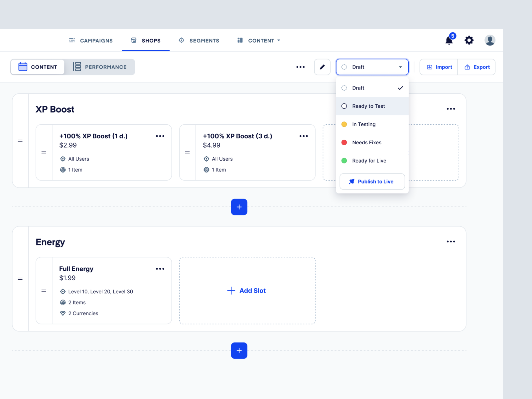Viewport: 532px width, 399px height.
Task: Click Add Slot in the Energy section
Action: (247, 291)
